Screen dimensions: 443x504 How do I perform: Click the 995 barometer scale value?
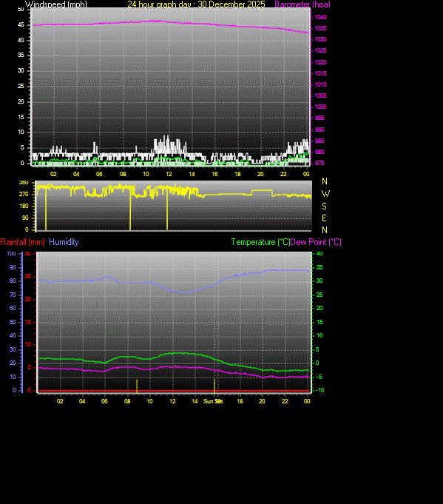319,118
